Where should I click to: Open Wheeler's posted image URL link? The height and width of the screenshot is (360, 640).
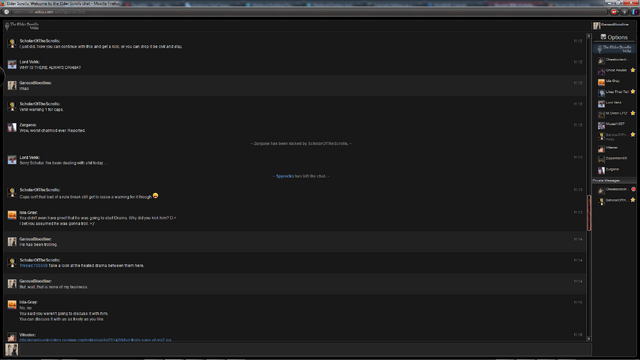[x=96, y=340]
